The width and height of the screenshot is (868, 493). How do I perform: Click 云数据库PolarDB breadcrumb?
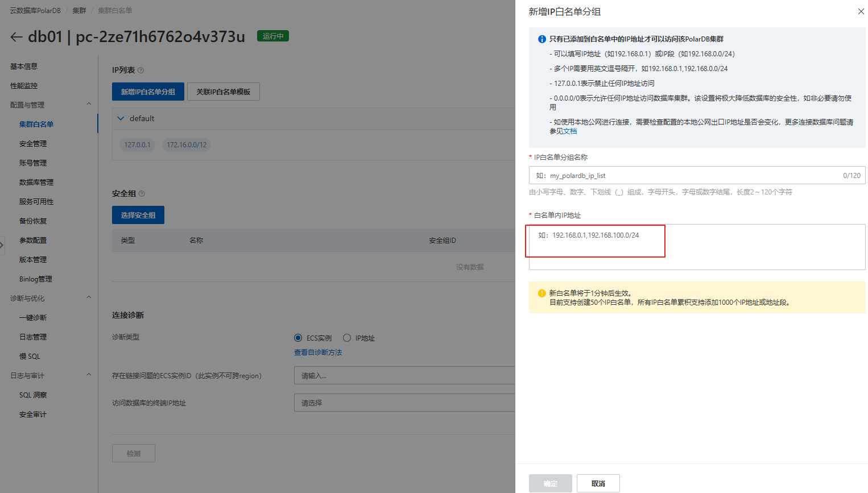[x=35, y=11]
